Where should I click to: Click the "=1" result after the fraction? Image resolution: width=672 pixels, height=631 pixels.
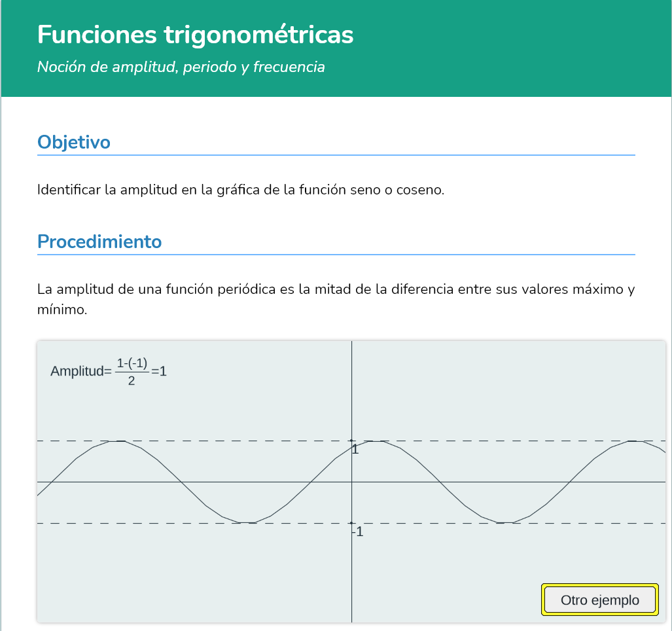pos(159,372)
